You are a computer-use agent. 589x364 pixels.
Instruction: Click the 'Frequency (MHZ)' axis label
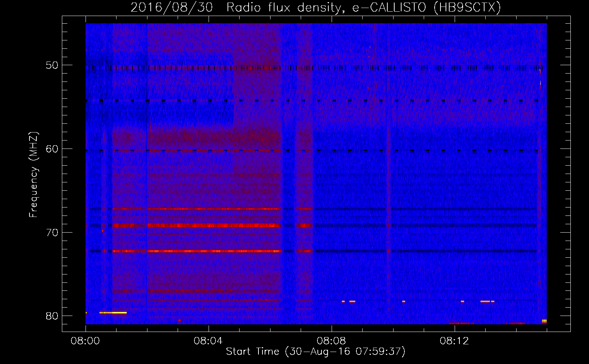[x=33, y=175]
